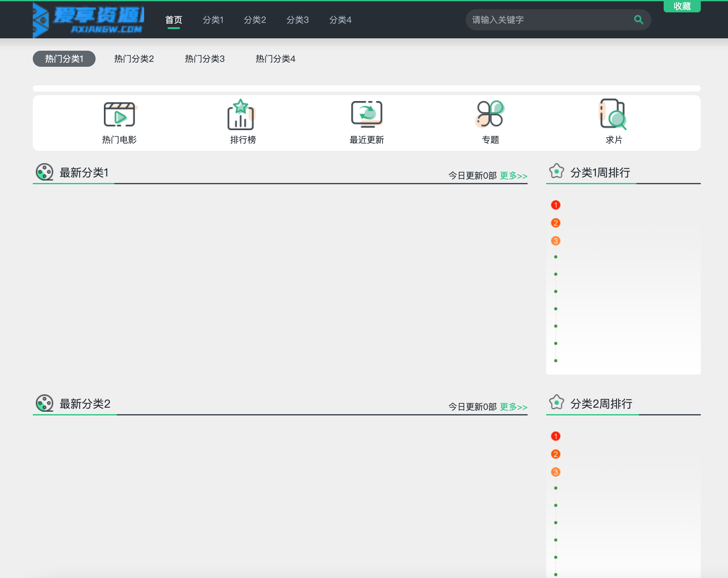
Task: Click 今日更新0部 text in 最新分类2
Action: 472,406
